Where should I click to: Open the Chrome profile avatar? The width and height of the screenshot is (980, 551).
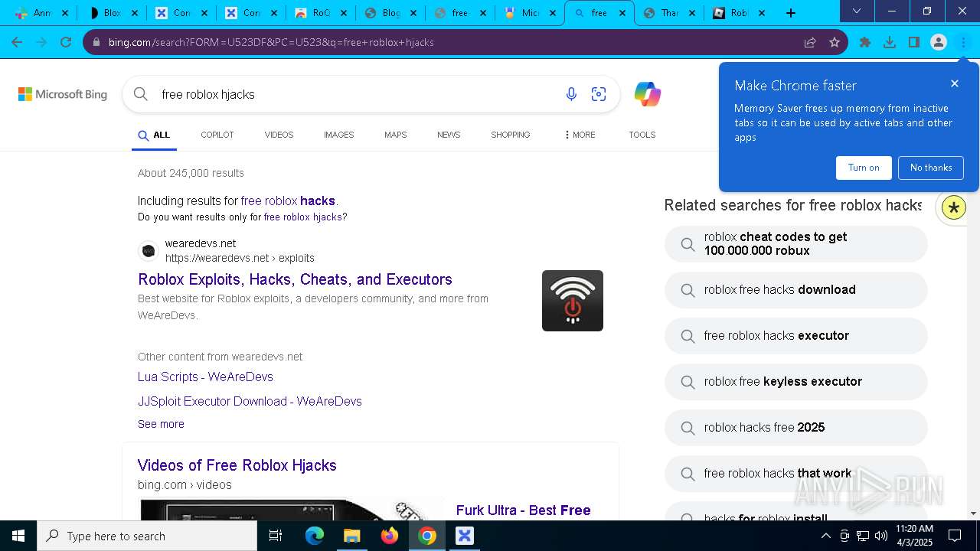[939, 42]
